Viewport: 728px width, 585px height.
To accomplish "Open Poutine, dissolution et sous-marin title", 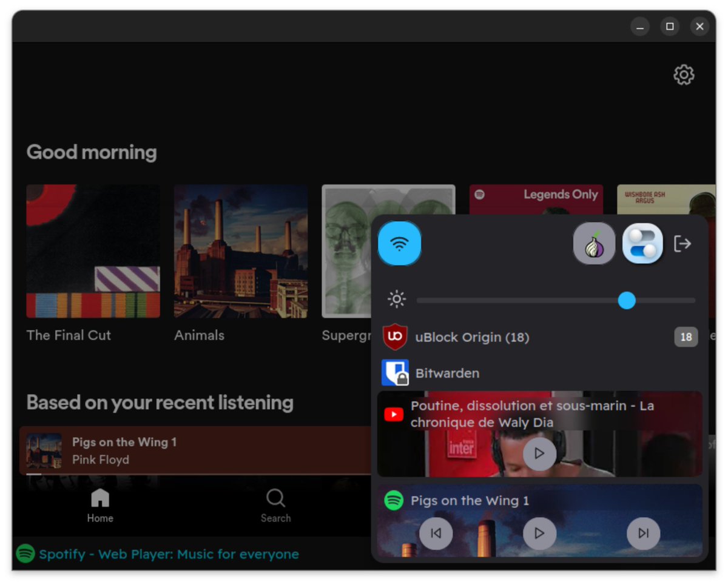I will tap(532, 414).
